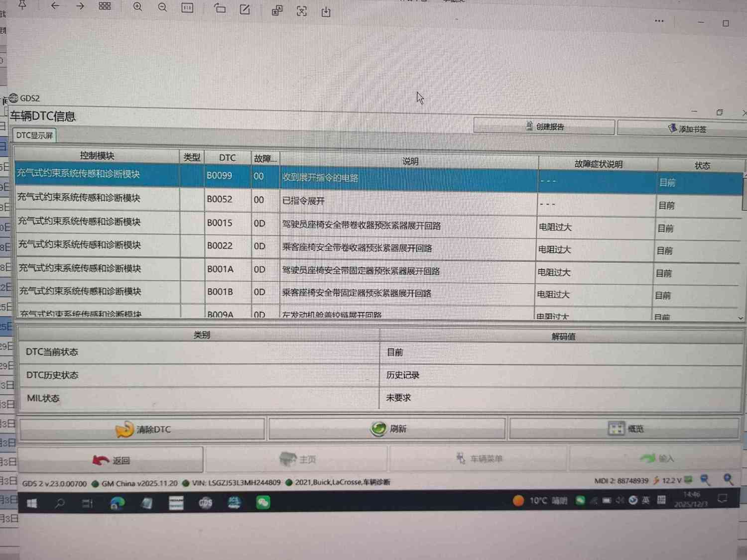Select the DTC显示屏 tab
This screenshot has height=560, width=747.
point(34,135)
